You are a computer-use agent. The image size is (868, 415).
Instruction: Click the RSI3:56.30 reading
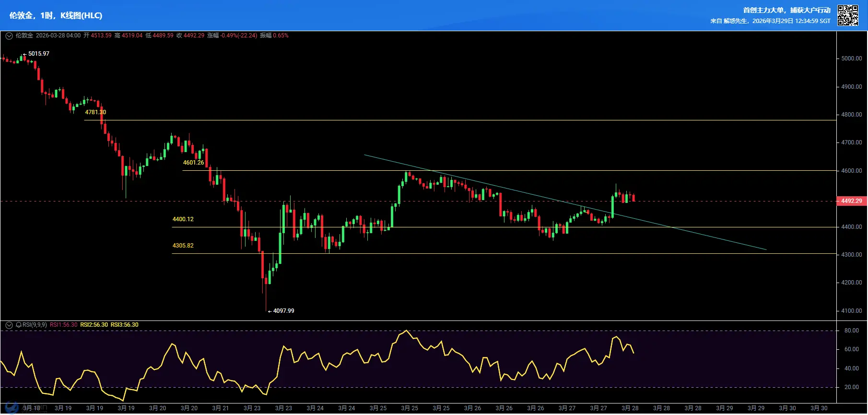pyautogui.click(x=125, y=325)
